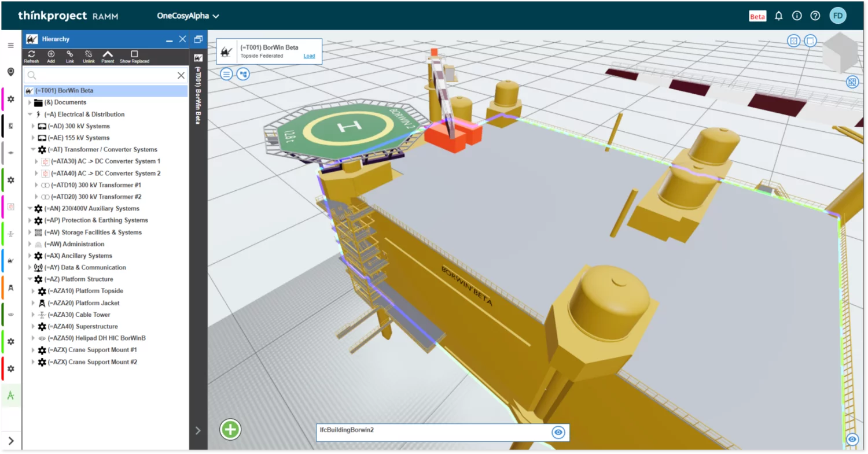Open the notifications bell
Image resolution: width=868 pixels, height=454 pixels.
click(779, 16)
